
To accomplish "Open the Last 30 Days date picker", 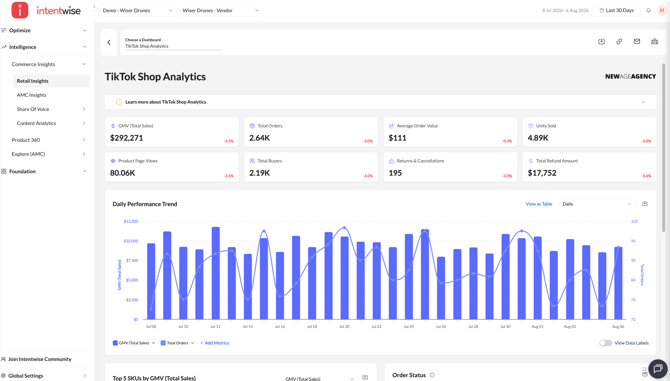I will 617,10.
